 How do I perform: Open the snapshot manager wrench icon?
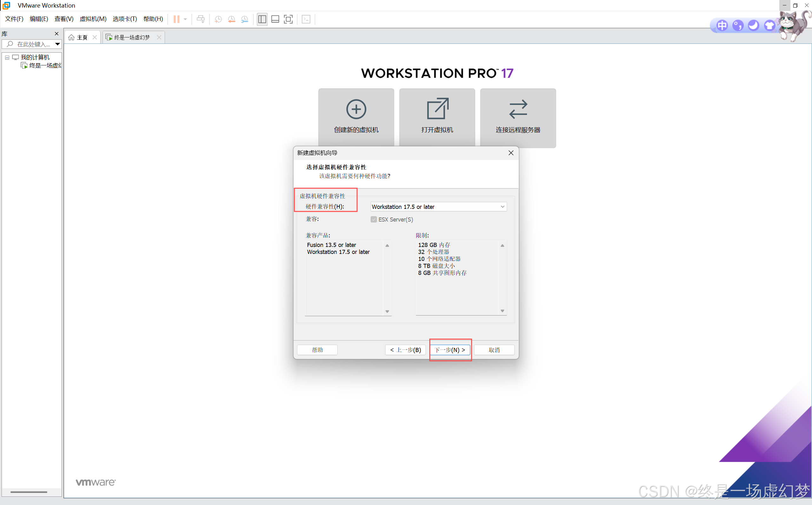point(244,19)
